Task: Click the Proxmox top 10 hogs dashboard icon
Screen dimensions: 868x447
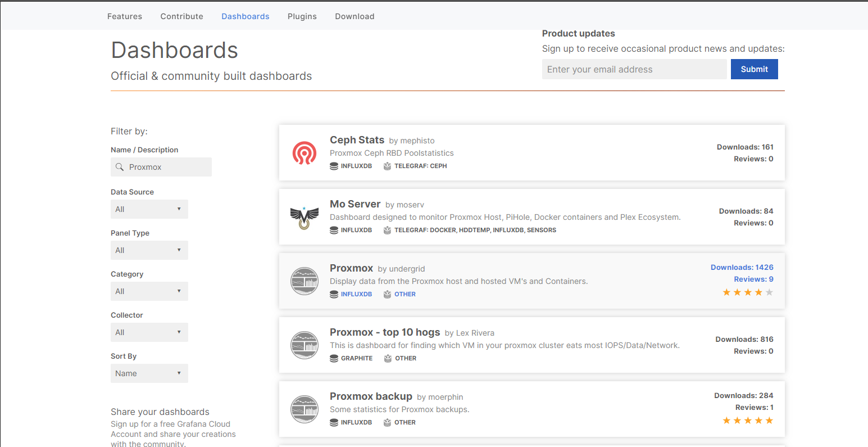Action: point(305,345)
